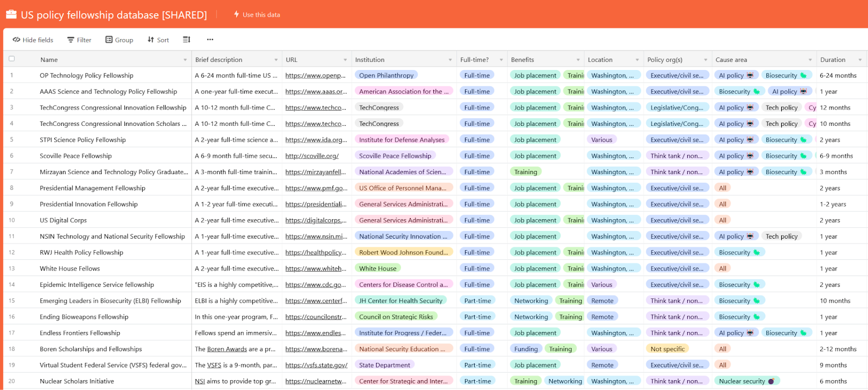This screenshot has height=390, width=868.
Task: Click the Filter button
Action: click(79, 40)
